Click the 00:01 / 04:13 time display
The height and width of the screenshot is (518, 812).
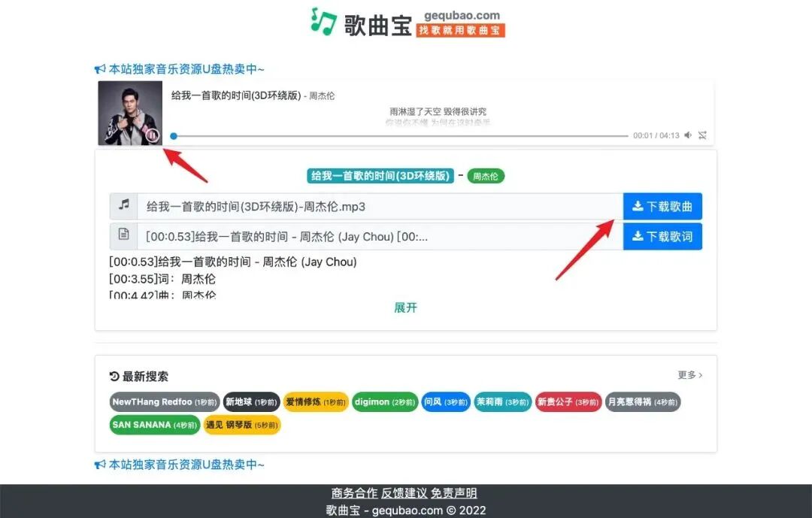[x=656, y=135]
